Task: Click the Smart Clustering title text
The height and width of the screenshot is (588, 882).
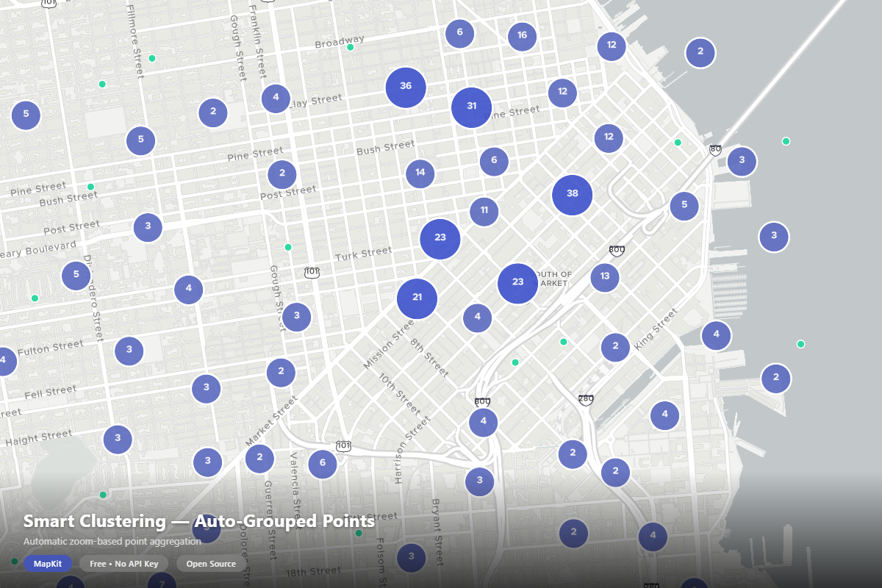Action: [198, 521]
